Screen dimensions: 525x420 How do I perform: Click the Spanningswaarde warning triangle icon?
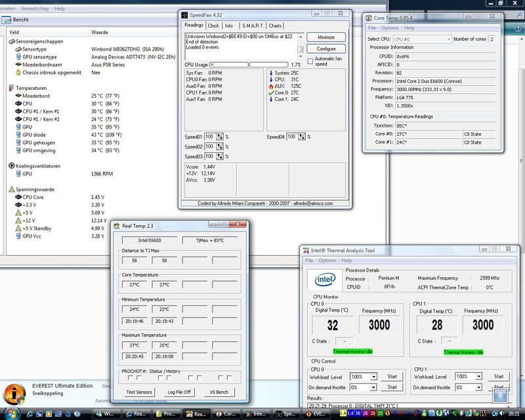click(12, 189)
